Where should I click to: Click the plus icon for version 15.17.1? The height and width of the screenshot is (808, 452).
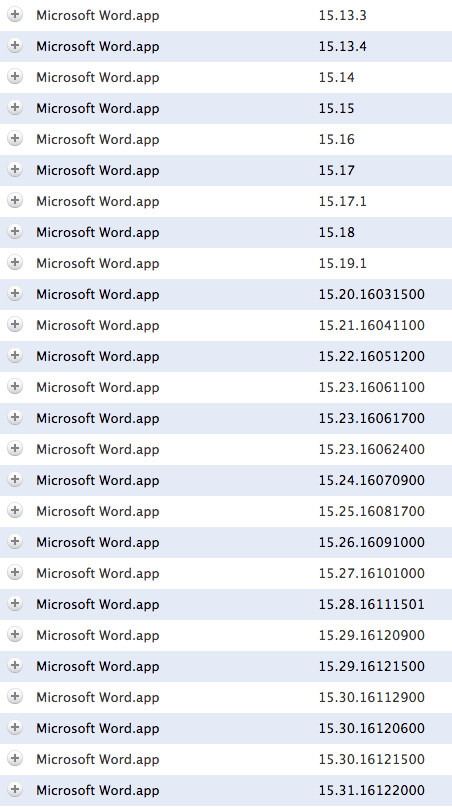(15, 200)
